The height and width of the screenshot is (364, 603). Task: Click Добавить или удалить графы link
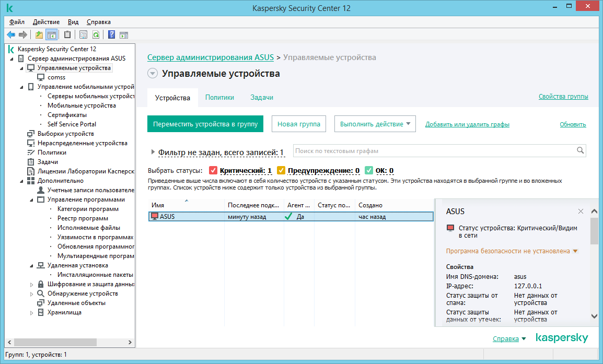[x=467, y=124]
